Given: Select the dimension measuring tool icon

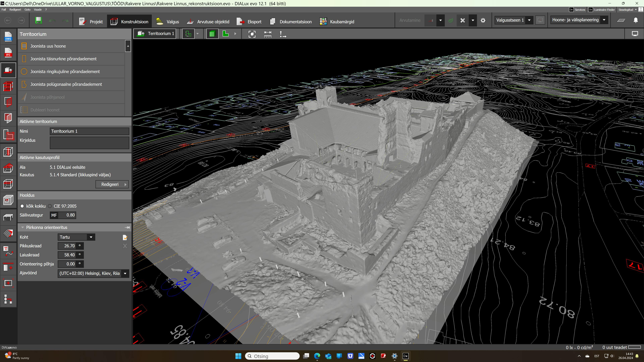Looking at the screenshot, I should tap(267, 34).
